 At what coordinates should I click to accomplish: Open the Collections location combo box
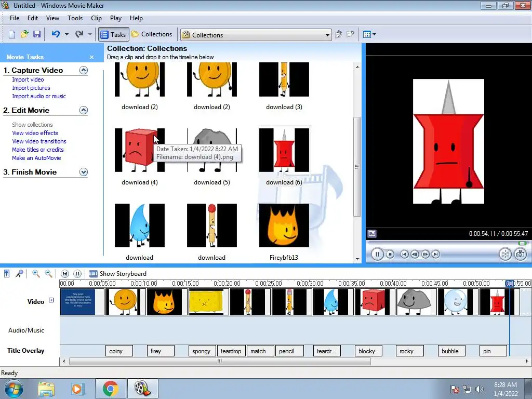(x=256, y=35)
